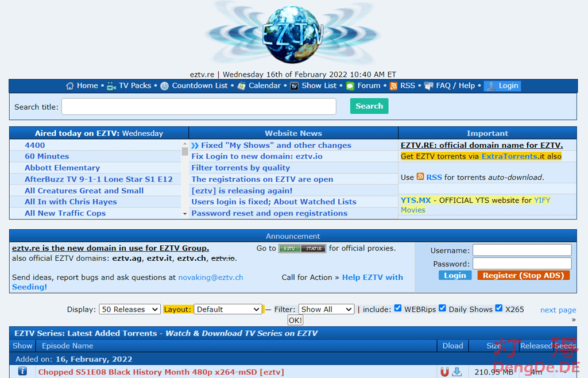
Task: Toggle the Daily Shows checkbox
Action: (442, 308)
